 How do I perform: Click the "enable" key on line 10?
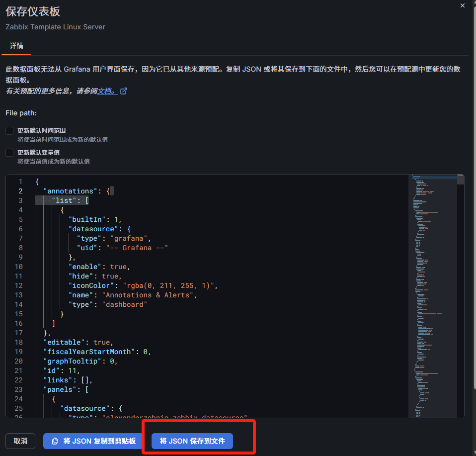(84, 267)
